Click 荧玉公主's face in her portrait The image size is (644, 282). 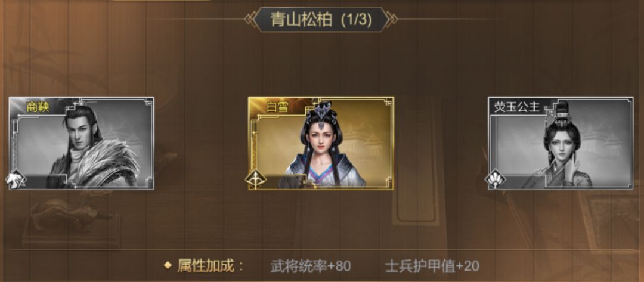point(561,145)
